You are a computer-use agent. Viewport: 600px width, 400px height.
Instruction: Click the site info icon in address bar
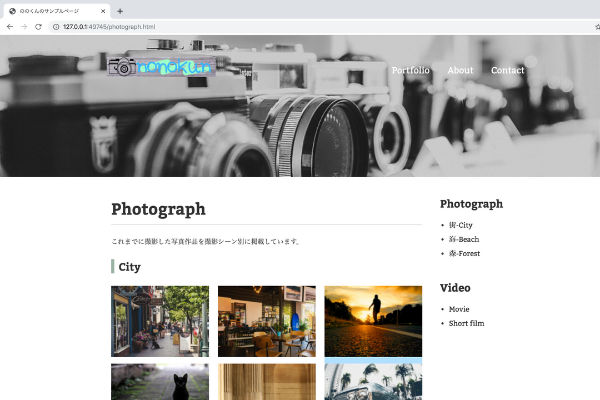(x=56, y=27)
